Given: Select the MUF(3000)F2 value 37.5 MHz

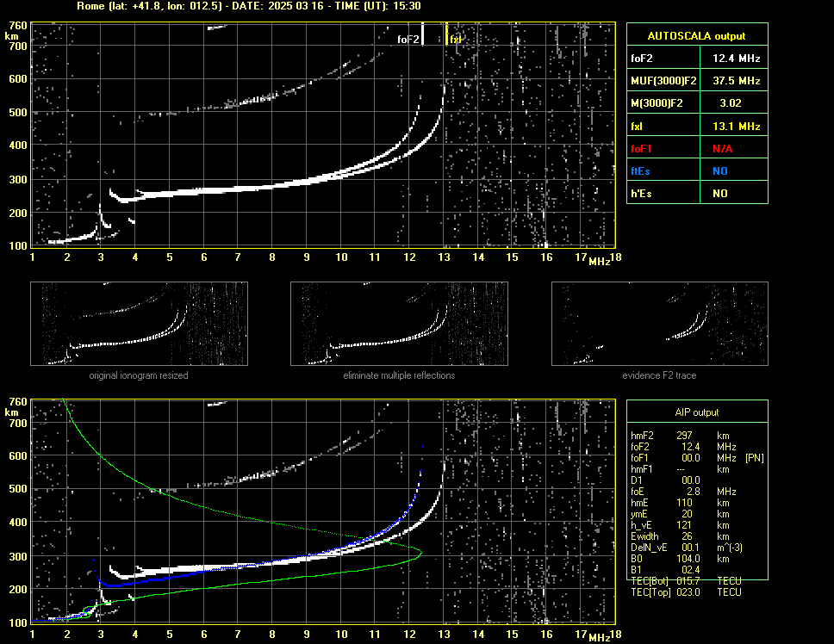Looking at the screenshot, I should (x=736, y=81).
